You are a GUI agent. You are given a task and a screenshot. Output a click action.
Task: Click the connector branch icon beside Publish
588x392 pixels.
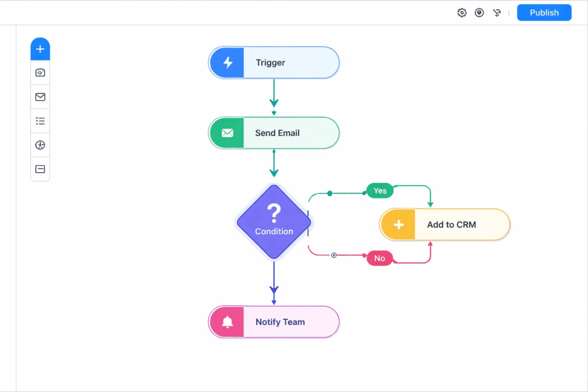[x=497, y=12]
